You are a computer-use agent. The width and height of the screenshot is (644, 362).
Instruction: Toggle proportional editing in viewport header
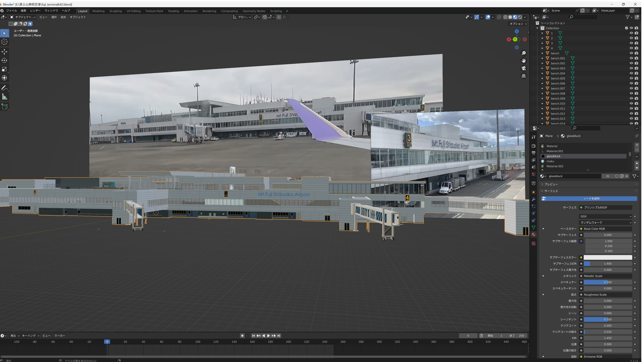tap(279, 17)
